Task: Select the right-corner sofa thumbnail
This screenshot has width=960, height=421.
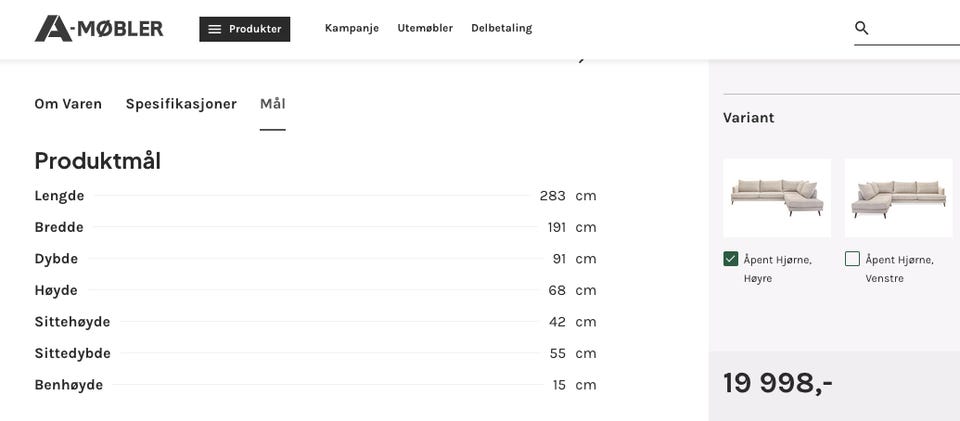Action: coord(777,197)
